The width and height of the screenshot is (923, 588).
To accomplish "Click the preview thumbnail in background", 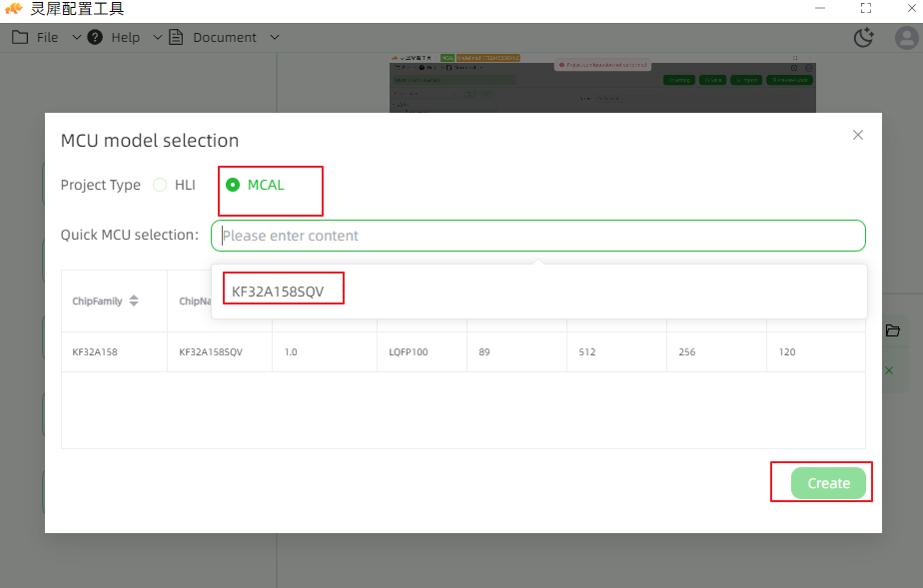I will point(602,83).
